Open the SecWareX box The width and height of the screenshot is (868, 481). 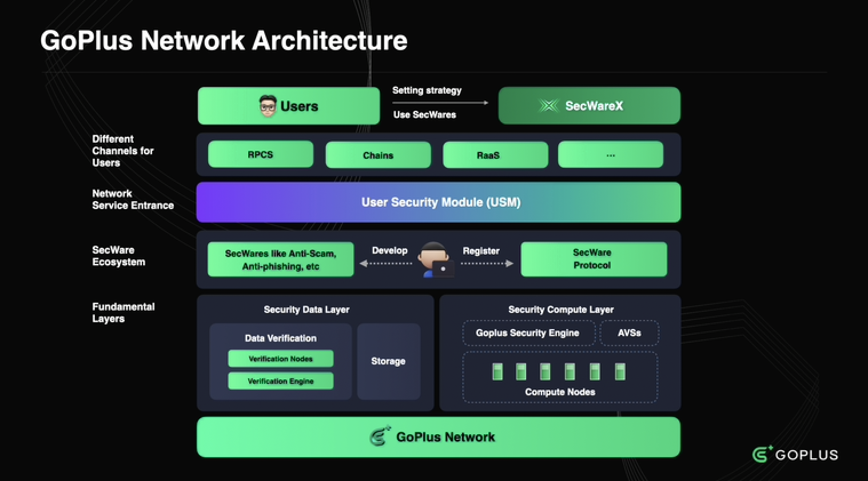590,106
